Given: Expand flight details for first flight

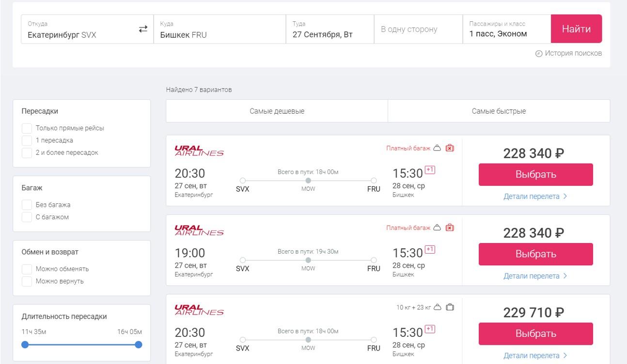Looking at the screenshot, I should (x=535, y=197).
